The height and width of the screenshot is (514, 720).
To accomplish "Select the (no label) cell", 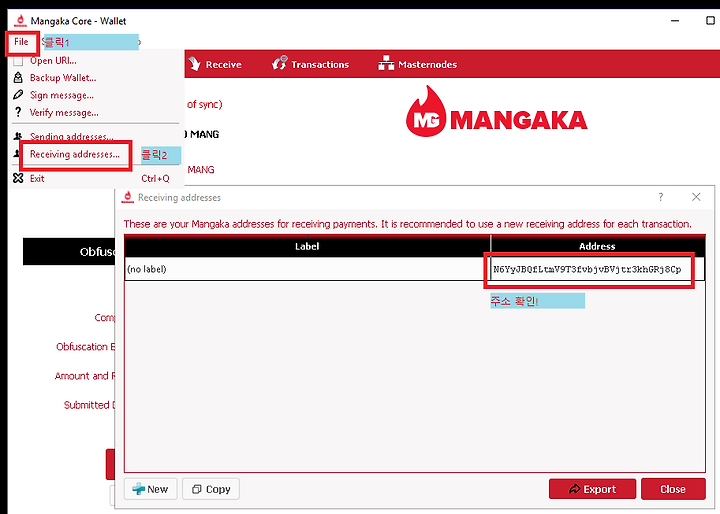I will (307, 269).
